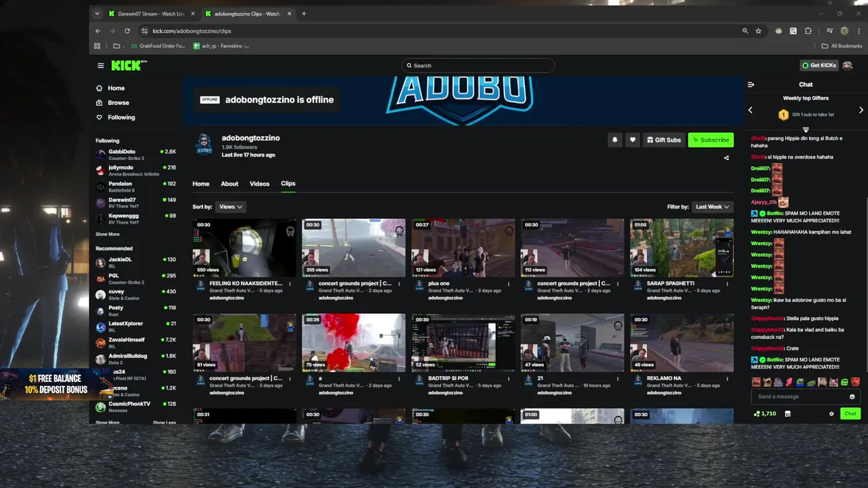Follow channel with the heart button
Image resolution: width=868 pixels, height=488 pixels.
point(633,140)
